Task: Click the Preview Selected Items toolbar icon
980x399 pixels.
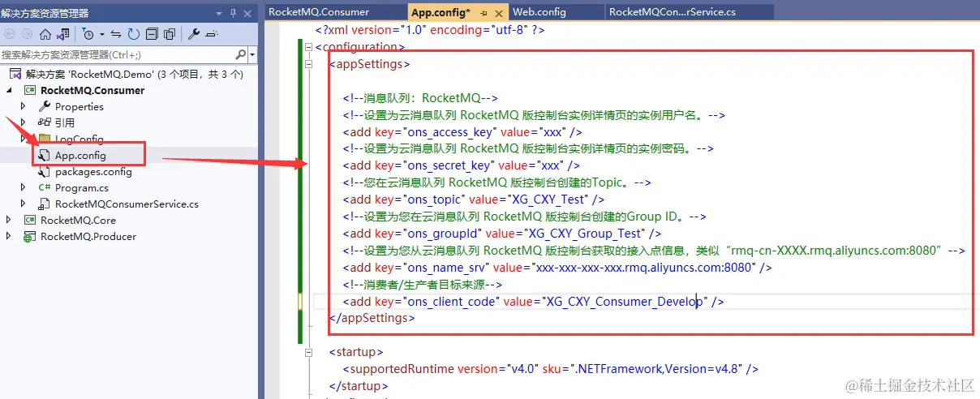Action: pyautogui.click(x=212, y=34)
